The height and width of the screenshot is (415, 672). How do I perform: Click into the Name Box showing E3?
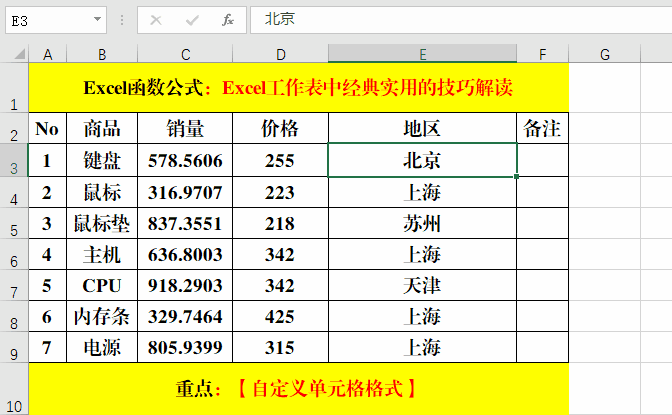click(x=55, y=20)
